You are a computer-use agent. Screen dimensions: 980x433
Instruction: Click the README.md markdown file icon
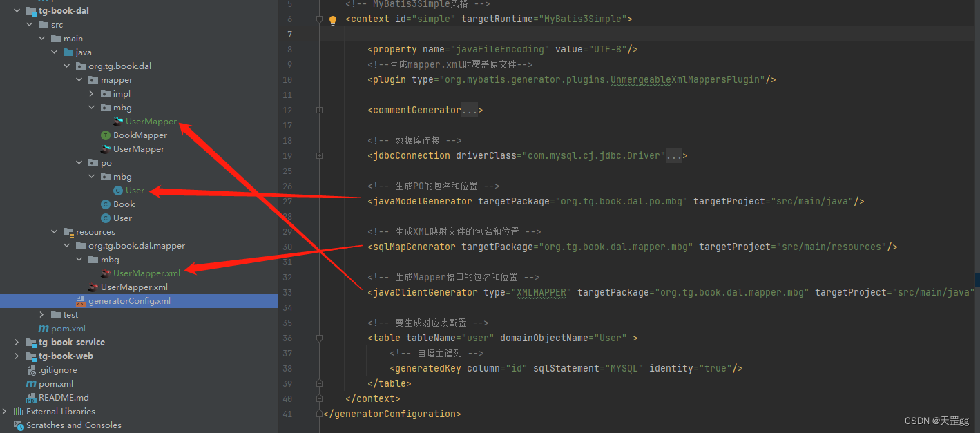(x=30, y=398)
